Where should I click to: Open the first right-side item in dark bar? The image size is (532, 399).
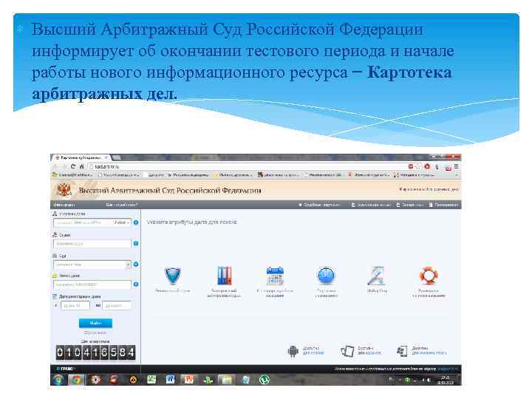[x=319, y=205]
